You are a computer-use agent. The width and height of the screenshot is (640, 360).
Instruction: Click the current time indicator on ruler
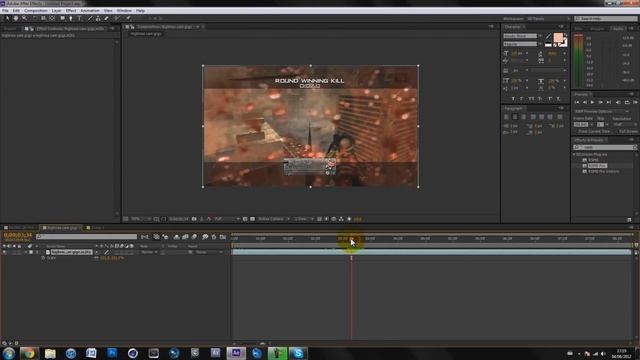[351, 238]
